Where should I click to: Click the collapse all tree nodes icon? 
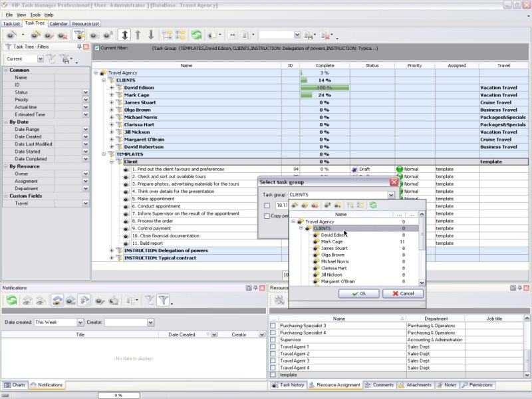(x=180, y=35)
